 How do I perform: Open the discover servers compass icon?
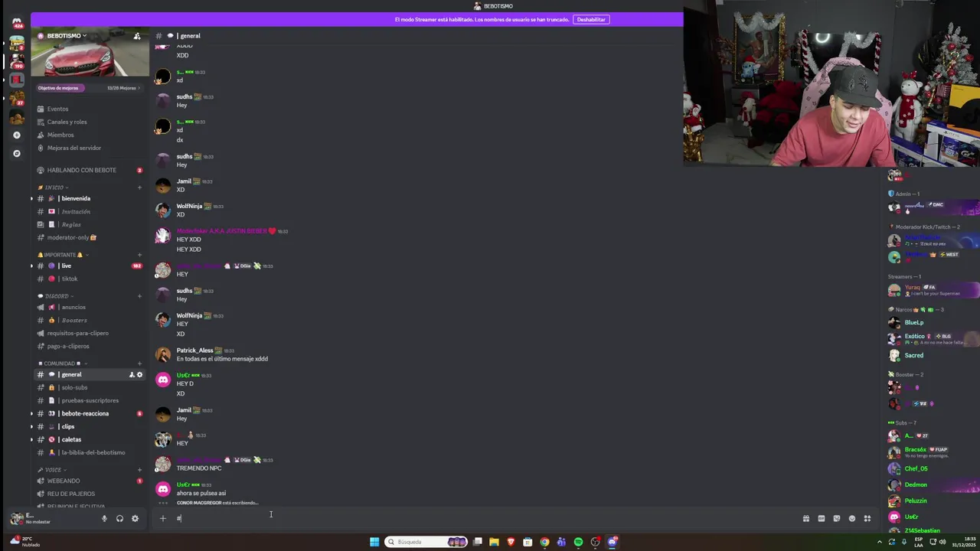pos(17,153)
